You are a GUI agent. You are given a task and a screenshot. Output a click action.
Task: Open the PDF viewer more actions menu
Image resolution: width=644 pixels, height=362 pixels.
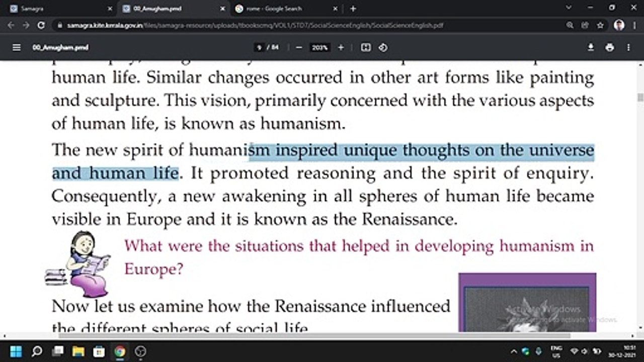pos(628,47)
